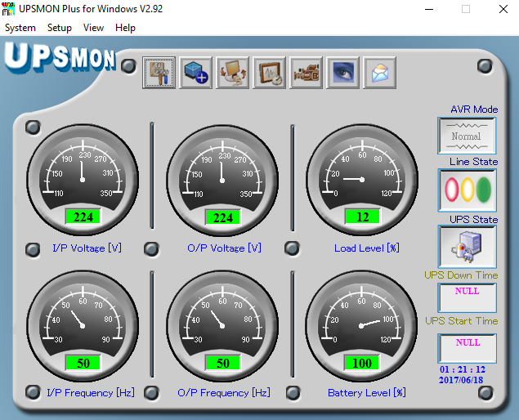Click the Load Level readout 12
Screen dimensions: 519x420
(362, 217)
